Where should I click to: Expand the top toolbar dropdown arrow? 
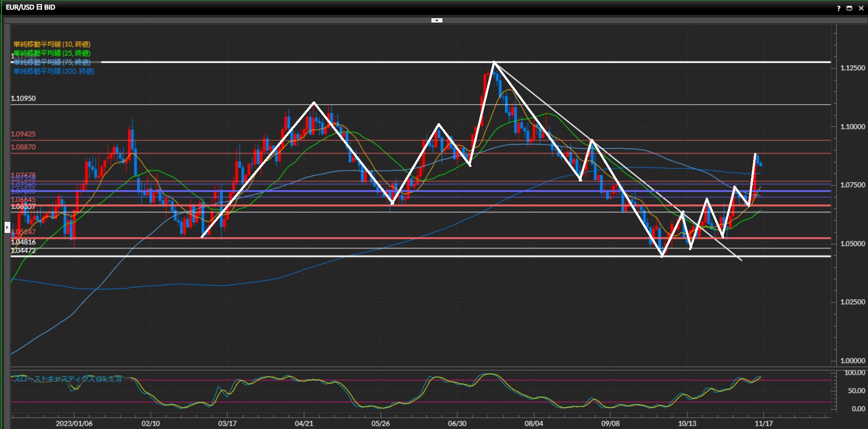[x=437, y=20]
